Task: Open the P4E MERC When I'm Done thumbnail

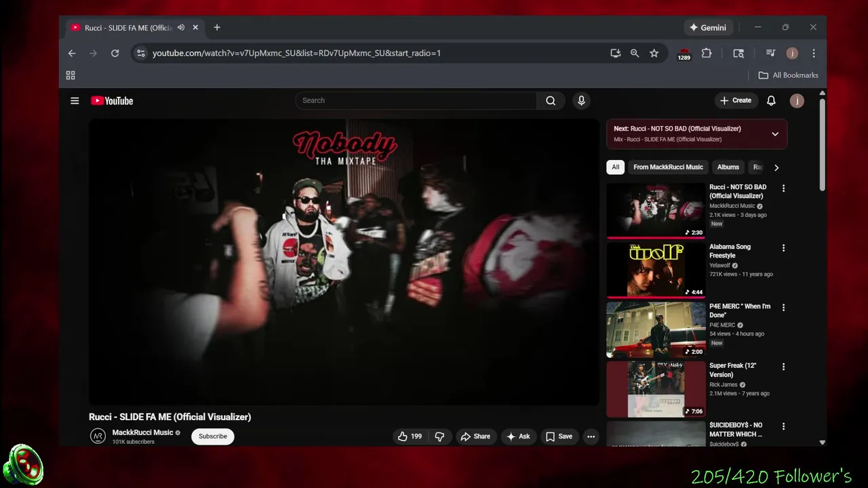Action: tap(656, 330)
